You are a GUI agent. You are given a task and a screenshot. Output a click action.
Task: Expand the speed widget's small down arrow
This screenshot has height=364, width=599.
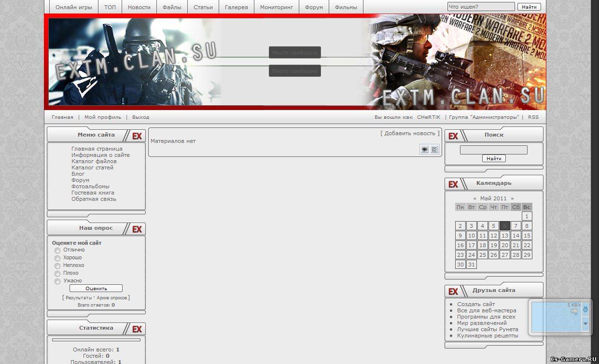(x=585, y=323)
